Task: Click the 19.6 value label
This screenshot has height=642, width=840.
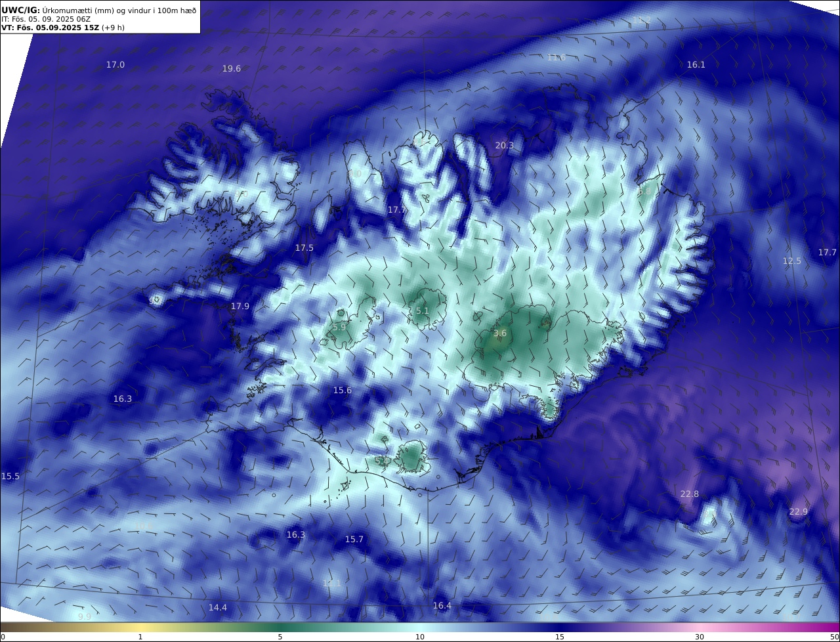Action: click(232, 68)
